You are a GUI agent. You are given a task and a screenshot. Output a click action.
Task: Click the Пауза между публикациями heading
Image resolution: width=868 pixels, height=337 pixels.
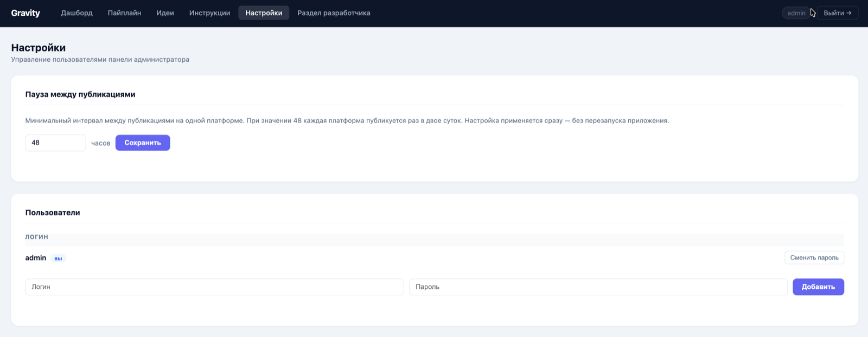click(x=80, y=94)
